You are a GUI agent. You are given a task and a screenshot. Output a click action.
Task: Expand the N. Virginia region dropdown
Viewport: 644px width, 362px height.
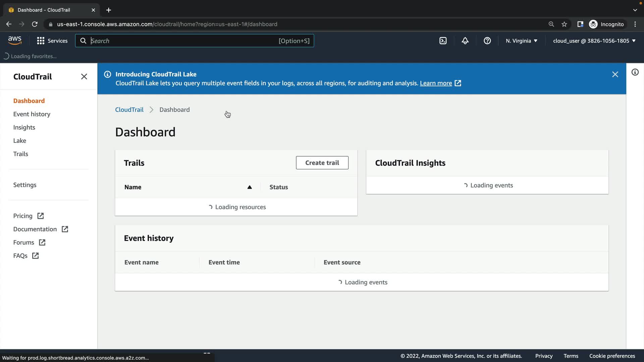521,41
